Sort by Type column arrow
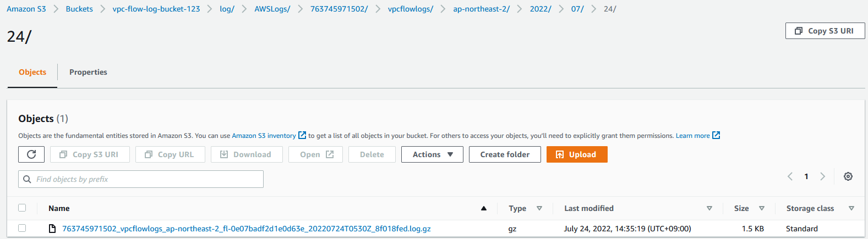Image resolution: width=868 pixels, height=239 pixels. point(539,208)
